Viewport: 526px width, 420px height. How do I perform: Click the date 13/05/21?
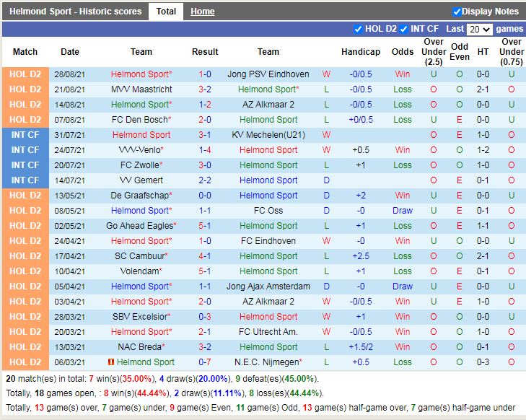(x=70, y=196)
